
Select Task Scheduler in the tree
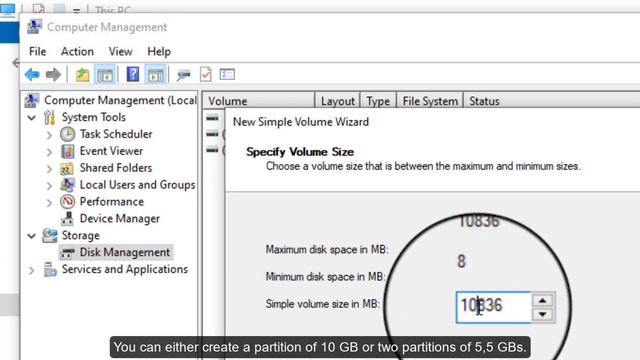pos(116,134)
